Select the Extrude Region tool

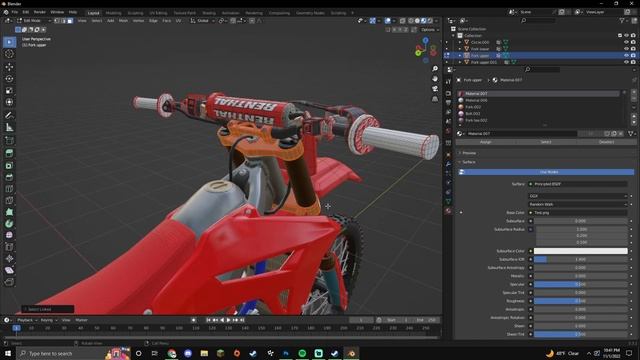tap(9, 153)
